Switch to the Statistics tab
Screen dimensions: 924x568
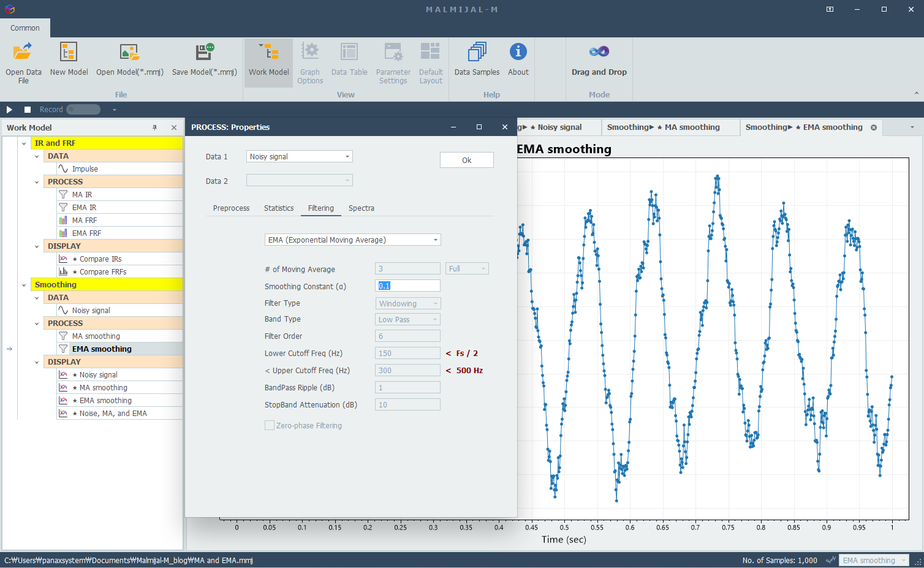[x=279, y=208]
